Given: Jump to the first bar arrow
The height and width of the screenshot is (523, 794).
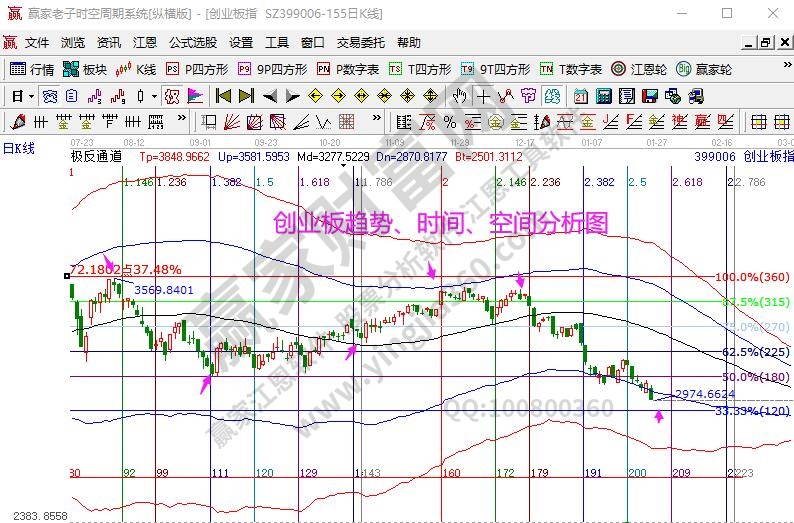Looking at the screenshot, I should [x=223, y=96].
